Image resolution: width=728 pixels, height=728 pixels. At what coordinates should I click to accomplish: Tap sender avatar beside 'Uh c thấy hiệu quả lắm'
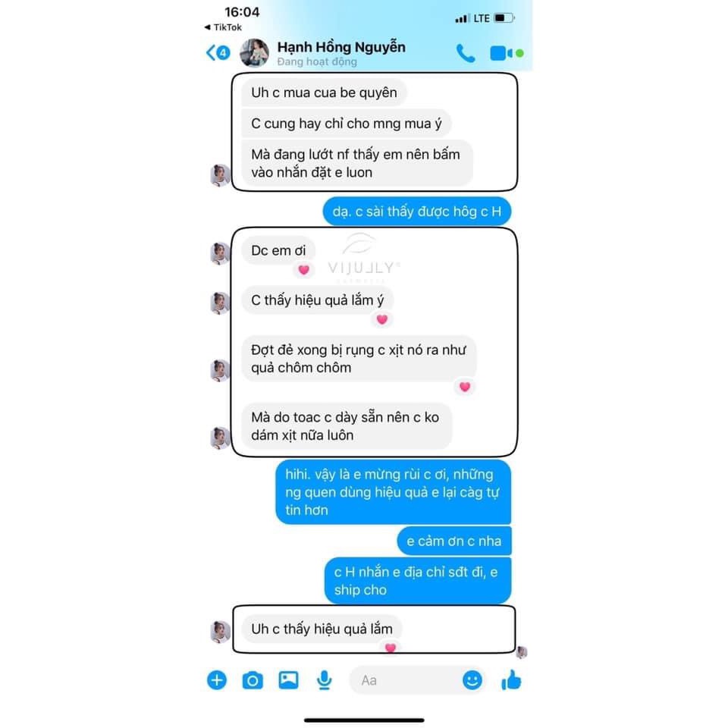220,632
